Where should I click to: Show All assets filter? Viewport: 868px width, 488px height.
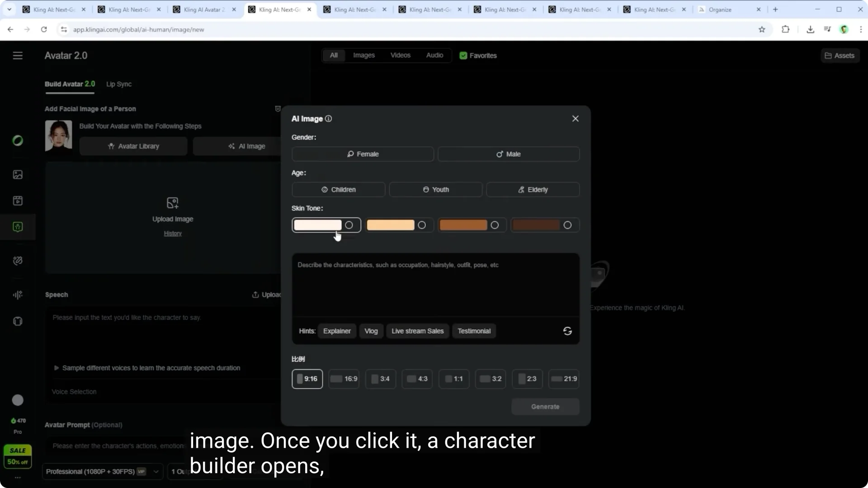334,55
